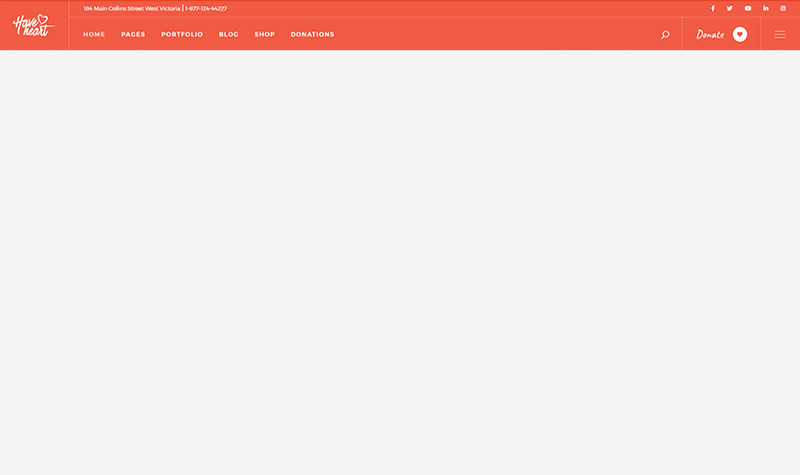Expand the Portfolio menu
Screen dimensions: 800x475
coord(182,35)
